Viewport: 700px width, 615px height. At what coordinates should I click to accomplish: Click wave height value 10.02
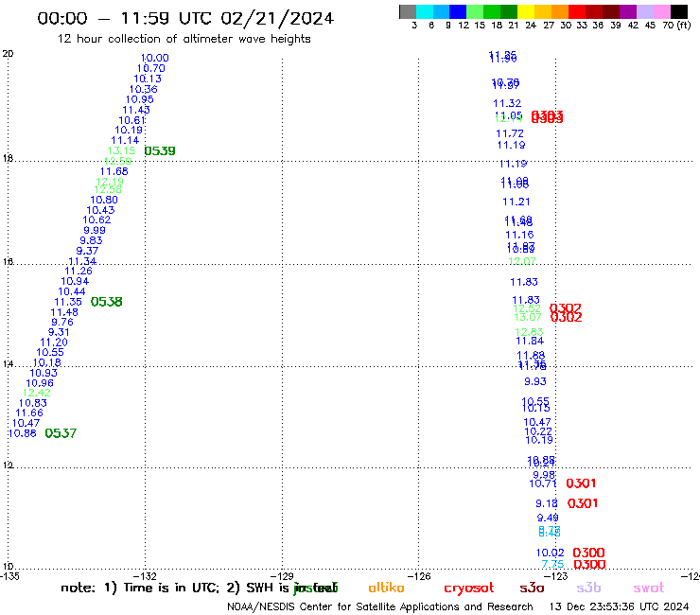(550, 553)
